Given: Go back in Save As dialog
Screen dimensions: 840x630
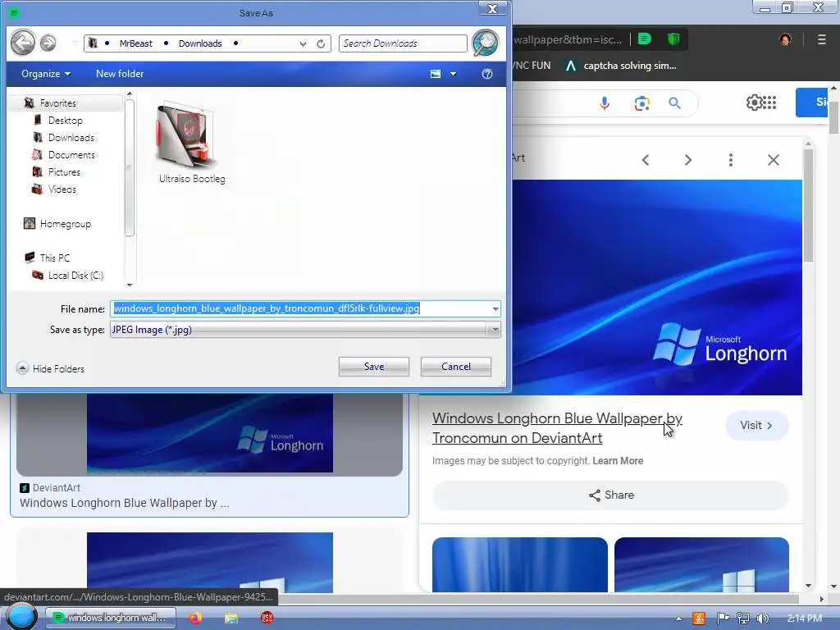Looking at the screenshot, I should point(22,43).
